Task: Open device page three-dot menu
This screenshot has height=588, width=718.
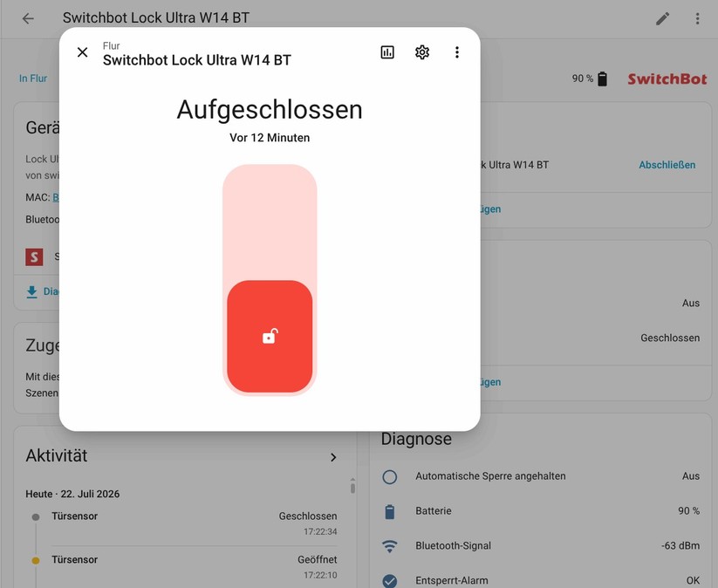Action: pos(697,18)
